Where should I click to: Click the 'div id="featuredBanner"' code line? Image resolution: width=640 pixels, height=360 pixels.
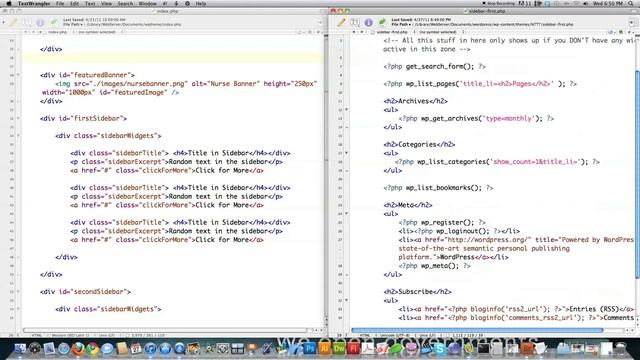point(87,75)
